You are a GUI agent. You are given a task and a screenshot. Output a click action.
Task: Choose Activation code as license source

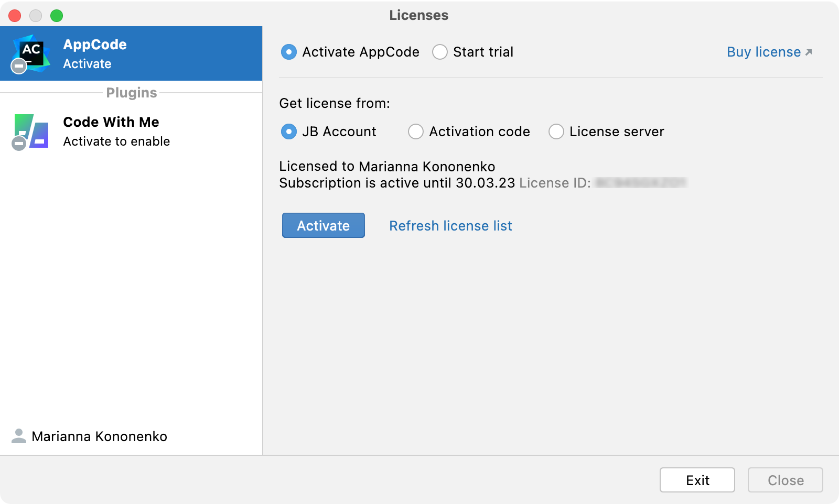click(x=416, y=132)
